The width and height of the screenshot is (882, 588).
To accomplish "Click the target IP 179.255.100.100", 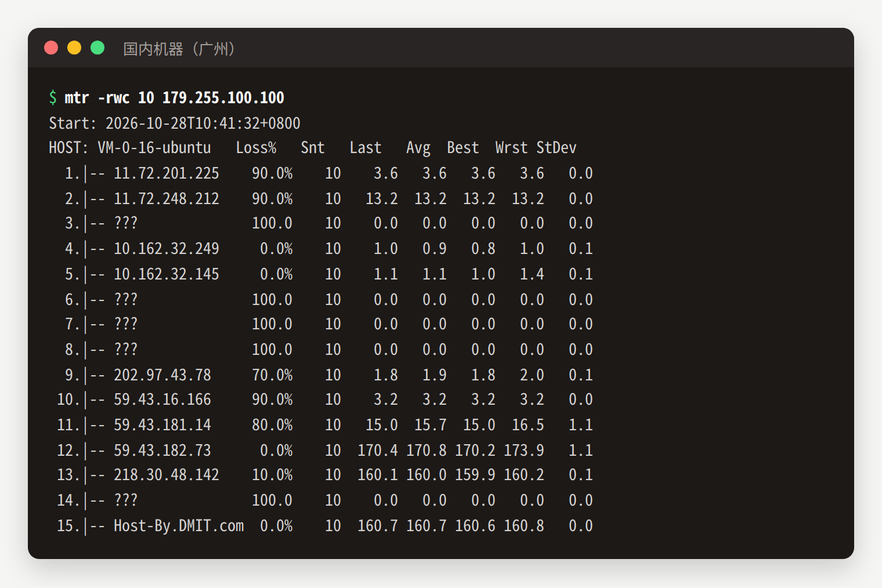I will point(223,97).
